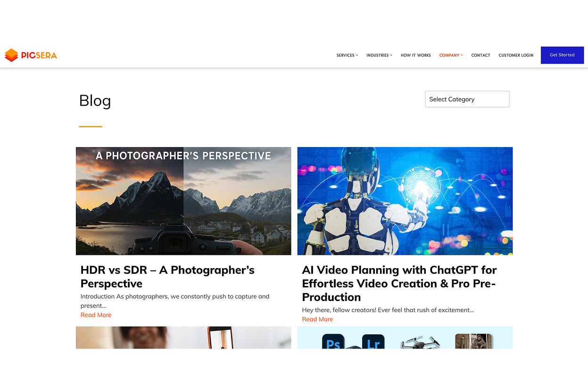This screenshot has width=588, height=392.
Task: Click the Picsera logo icon
Action: pyautogui.click(x=11, y=55)
